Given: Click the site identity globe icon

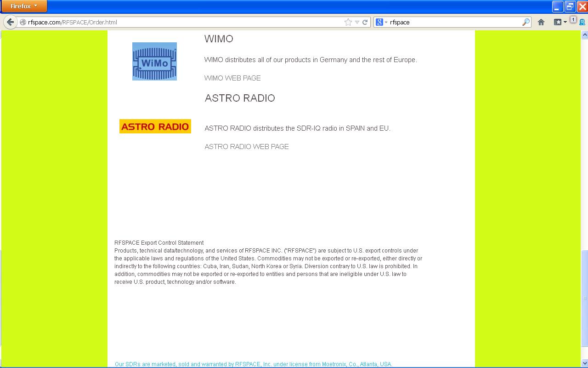Looking at the screenshot, I should click(x=23, y=22).
